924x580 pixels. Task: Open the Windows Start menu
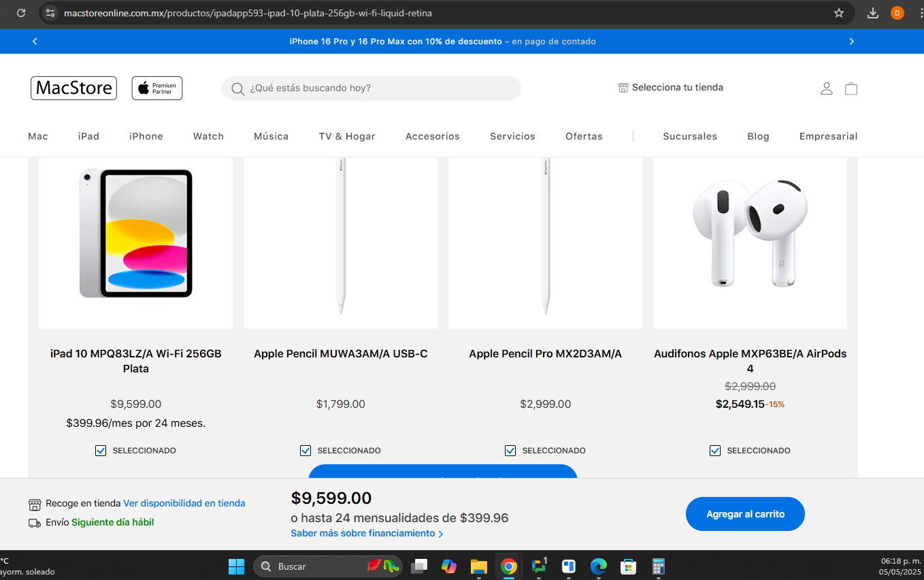(x=236, y=566)
